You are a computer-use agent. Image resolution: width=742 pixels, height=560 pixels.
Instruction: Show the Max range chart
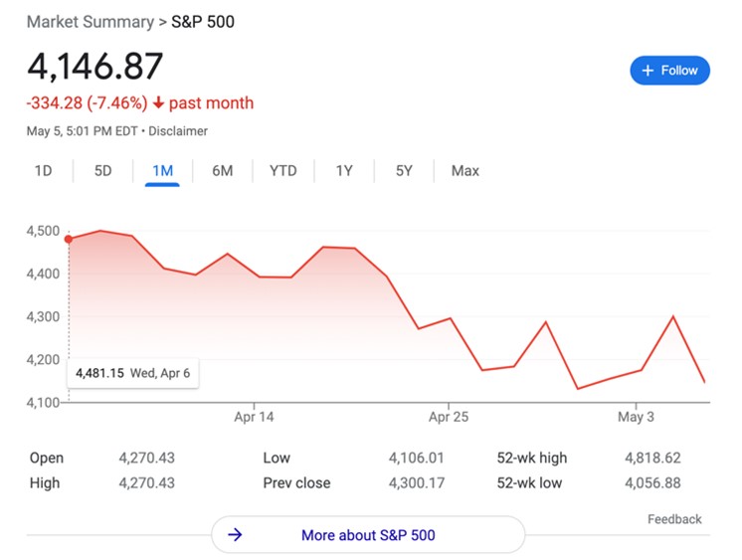point(465,170)
